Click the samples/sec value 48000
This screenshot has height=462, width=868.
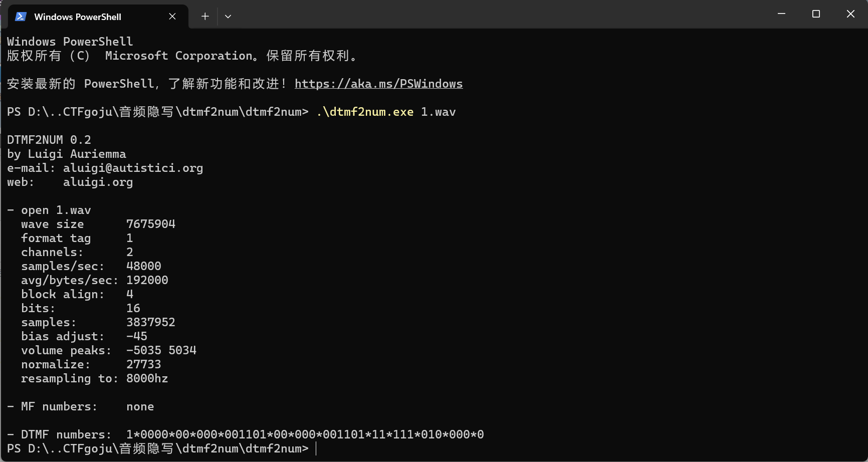pos(143,266)
